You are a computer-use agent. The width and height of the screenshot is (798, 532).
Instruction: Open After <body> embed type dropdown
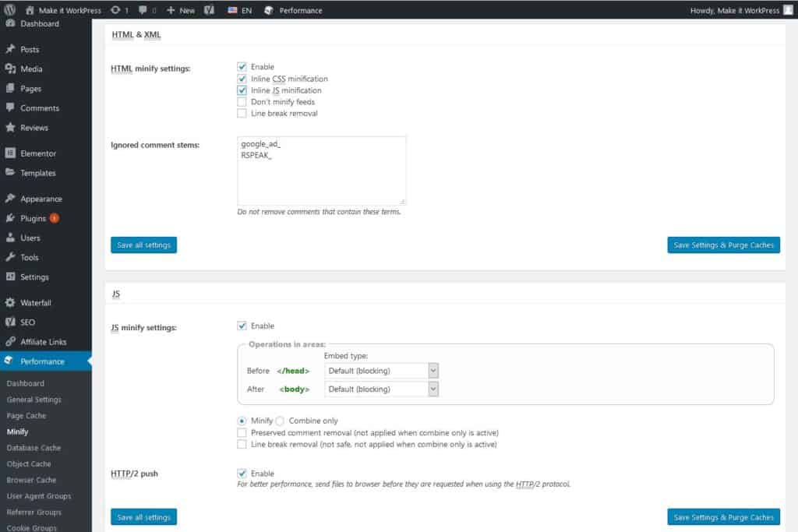[381, 389]
